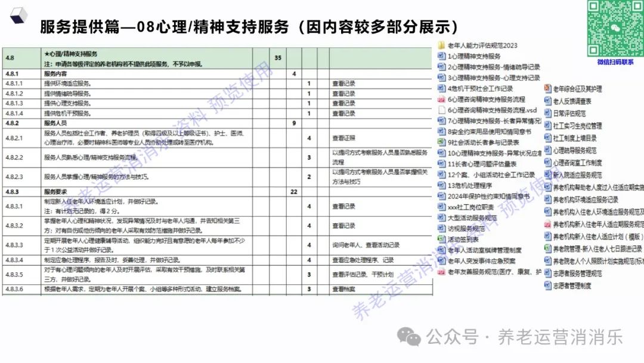Screen dimensions: 644x363
Task: Click 查看证照 in row 4.8.2.1
Action: coord(344,138)
